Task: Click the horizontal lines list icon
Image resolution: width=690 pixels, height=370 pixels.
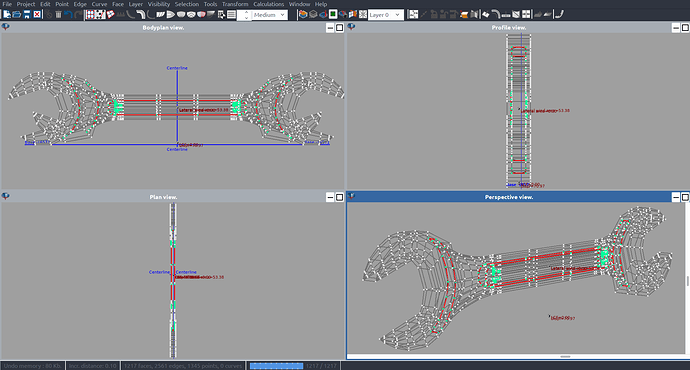Action: 231,15
